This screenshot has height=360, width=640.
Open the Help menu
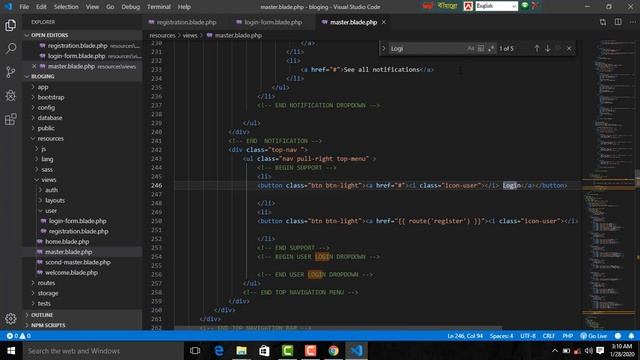click(x=184, y=7)
